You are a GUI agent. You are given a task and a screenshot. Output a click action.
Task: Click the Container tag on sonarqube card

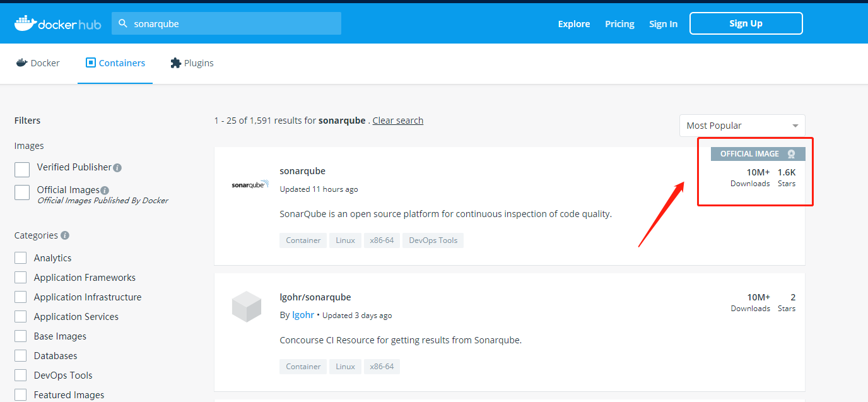tap(303, 240)
